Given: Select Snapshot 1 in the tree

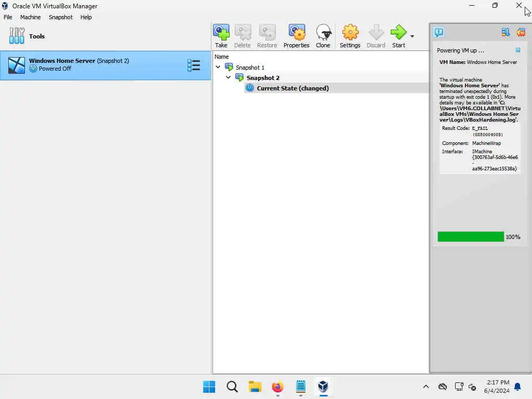Looking at the screenshot, I should (x=250, y=68).
